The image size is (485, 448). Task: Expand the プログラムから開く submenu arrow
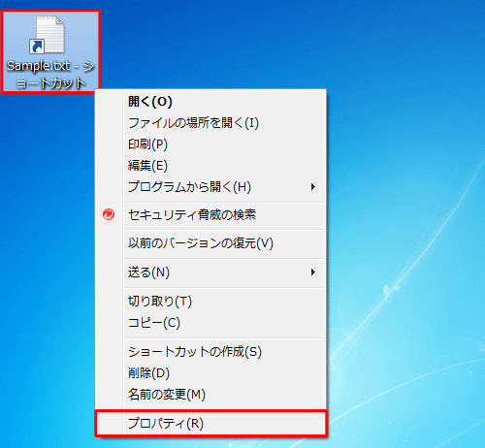pyautogui.click(x=312, y=187)
